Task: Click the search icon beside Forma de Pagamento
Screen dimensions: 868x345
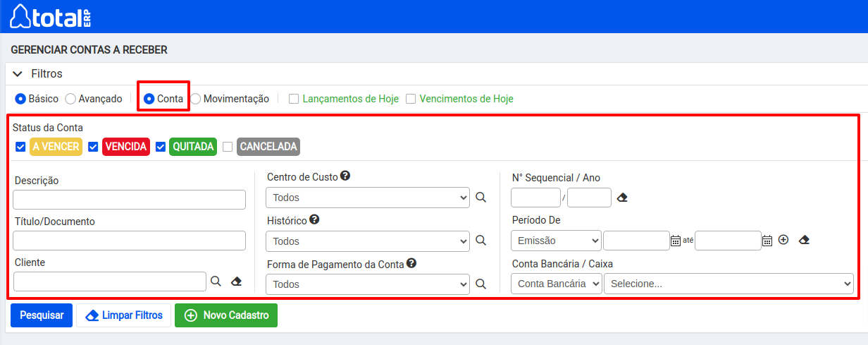Action: (x=480, y=284)
